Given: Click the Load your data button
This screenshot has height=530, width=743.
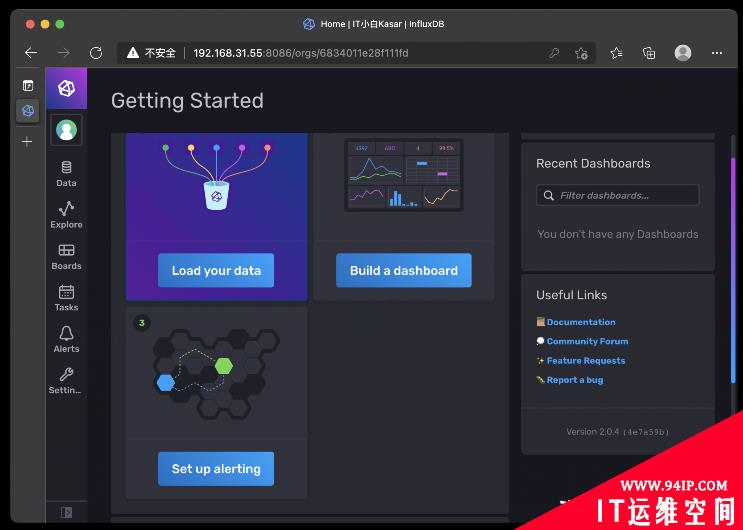Looking at the screenshot, I should pyautogui.click(x=216, y=270).
